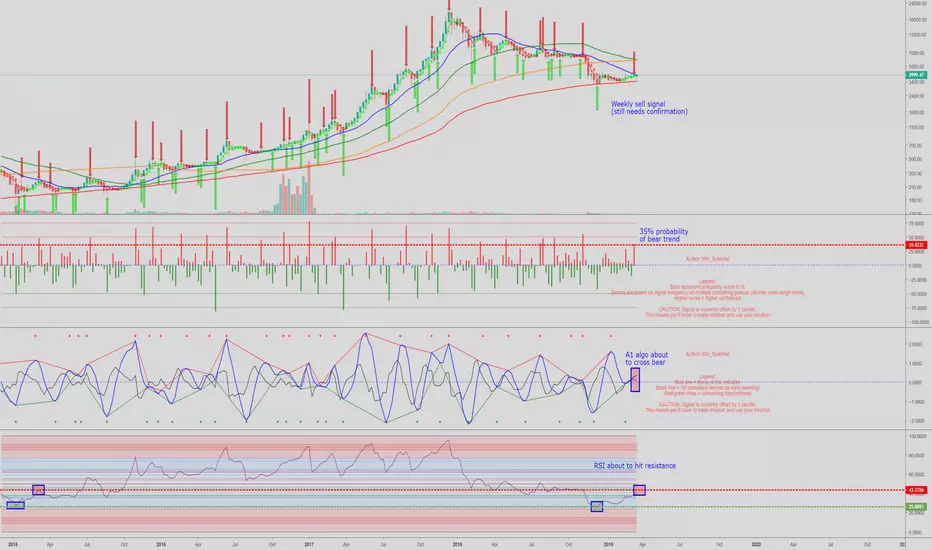The image size is (932, 550).
Task: Click the 24000.00 price axis tick
Action: pyautogui.click(x=917, y=4)
